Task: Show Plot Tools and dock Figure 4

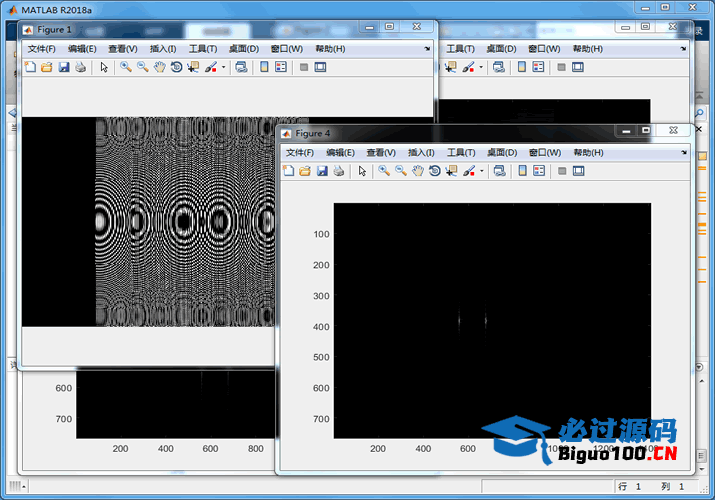Action: pos(579,171)
